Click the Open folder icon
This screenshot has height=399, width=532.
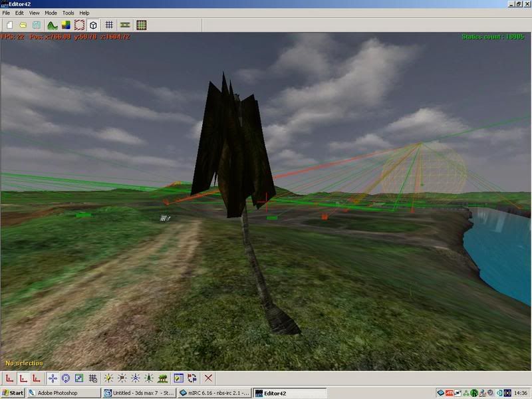(23, 25)
